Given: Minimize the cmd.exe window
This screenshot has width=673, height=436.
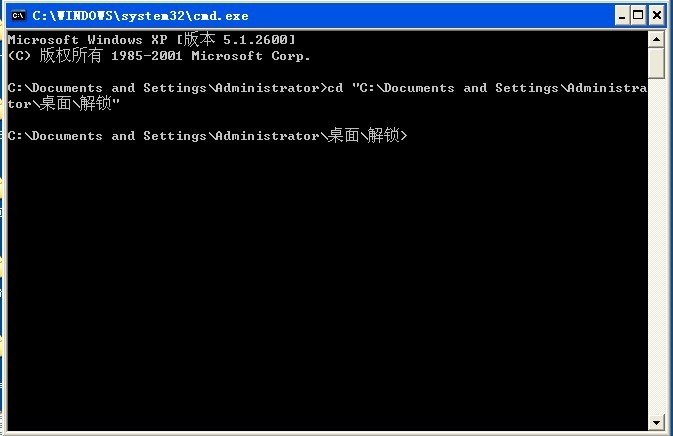Looking at the screenshot, I should 621,15.
